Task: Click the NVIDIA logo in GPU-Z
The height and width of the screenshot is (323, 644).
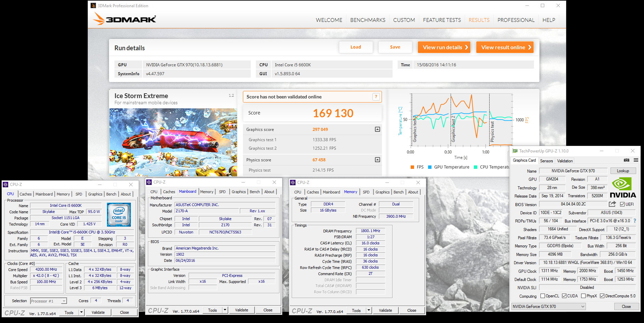Action: [622, 188]
